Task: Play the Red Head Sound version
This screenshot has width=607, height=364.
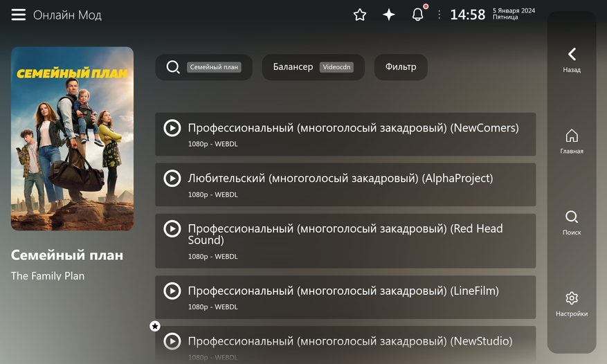Action: (x=345, y=240)
